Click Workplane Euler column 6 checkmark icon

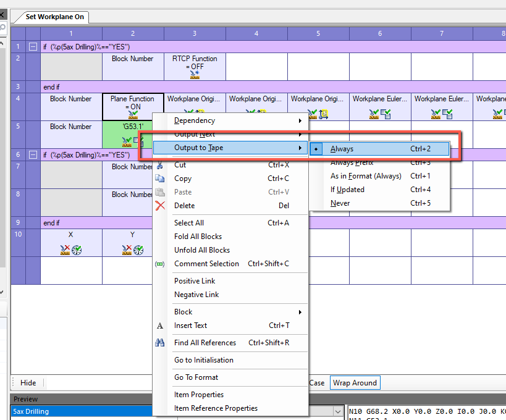(x=374, y=114)
